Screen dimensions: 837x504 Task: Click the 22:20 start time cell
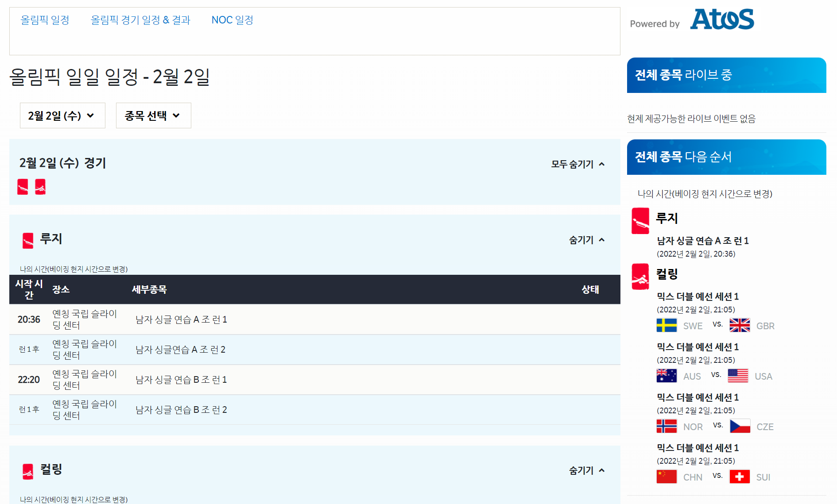29,380
